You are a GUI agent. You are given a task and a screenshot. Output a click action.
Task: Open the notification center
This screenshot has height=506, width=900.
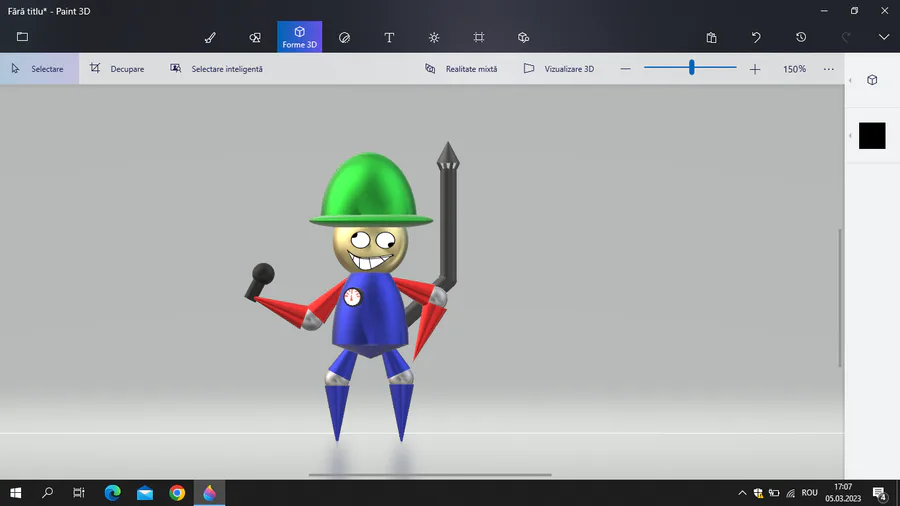pyautogui.click(x=880, y=493)
